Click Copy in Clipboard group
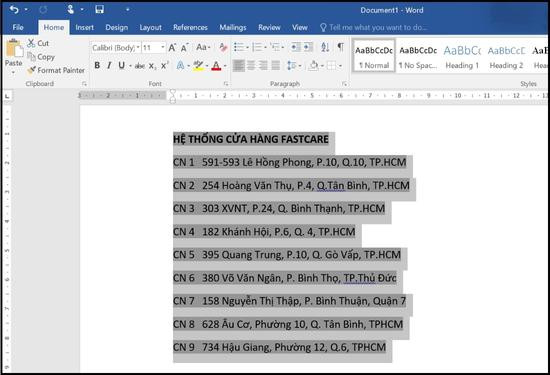Screen dimensions: 550x375 pos(41,56)
